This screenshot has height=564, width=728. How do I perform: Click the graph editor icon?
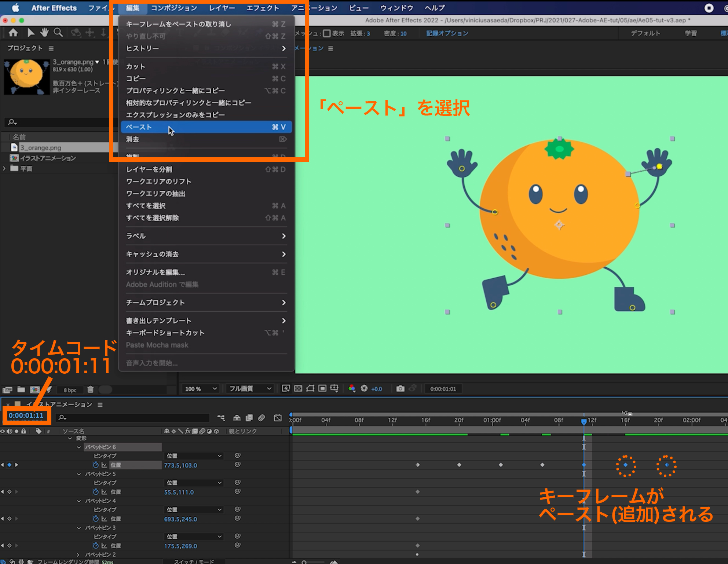tap(278, 418)
